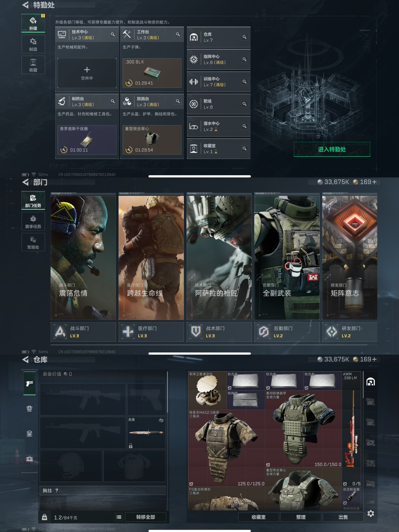This screenshot has height=532, width=399.
Task: Switch to 赛季任务 season missions tab
Action: tap(33, 221)
